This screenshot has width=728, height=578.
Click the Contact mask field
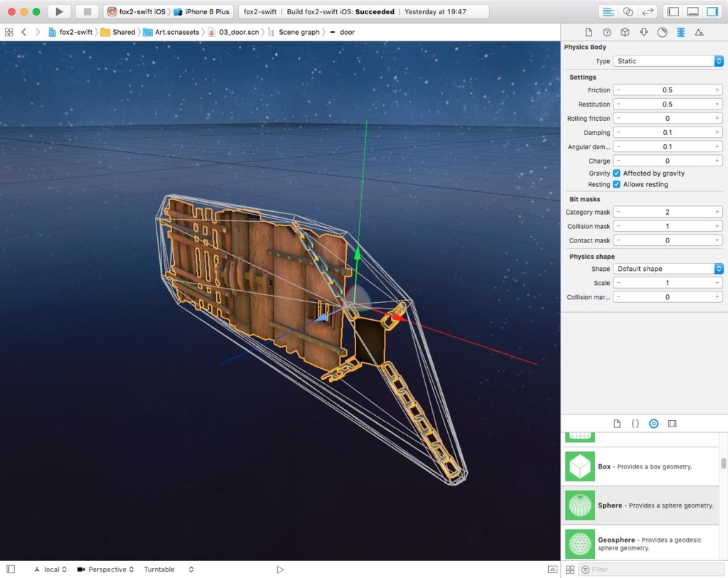668,240
